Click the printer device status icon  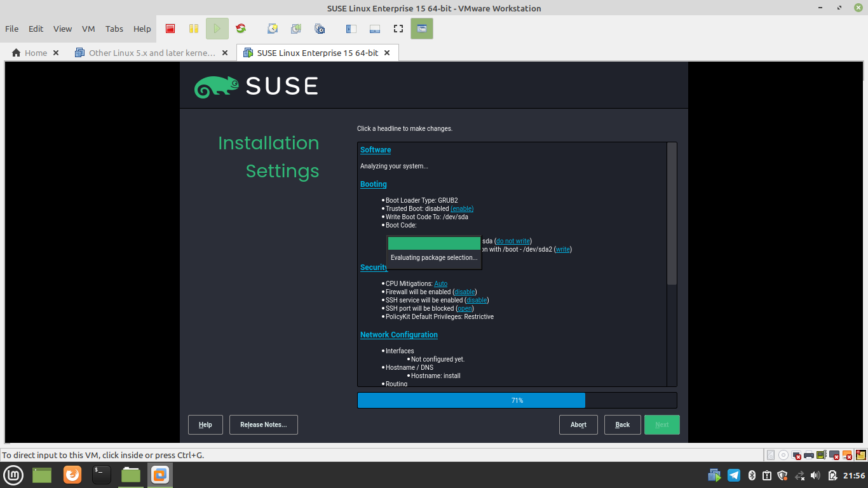tap(809, 455)
